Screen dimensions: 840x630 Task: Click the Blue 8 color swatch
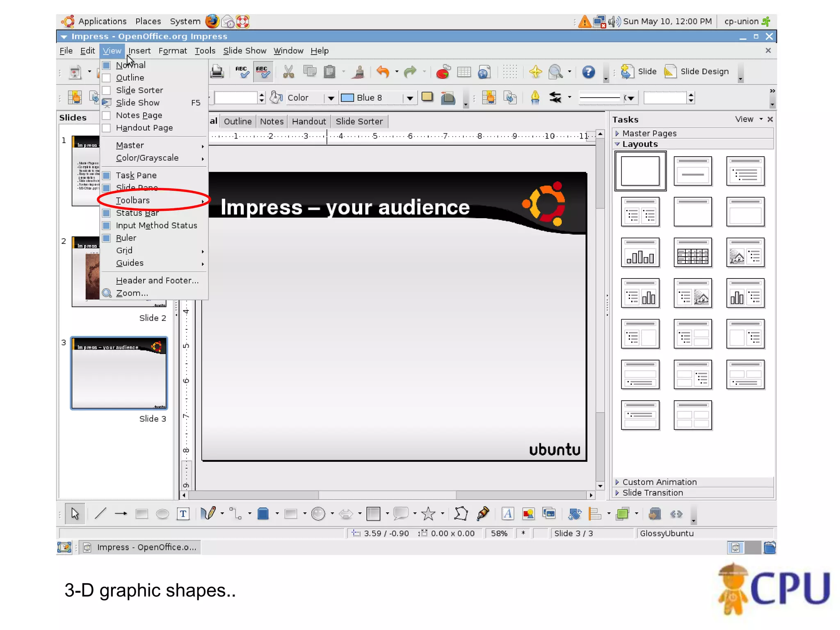coord(347,98)
